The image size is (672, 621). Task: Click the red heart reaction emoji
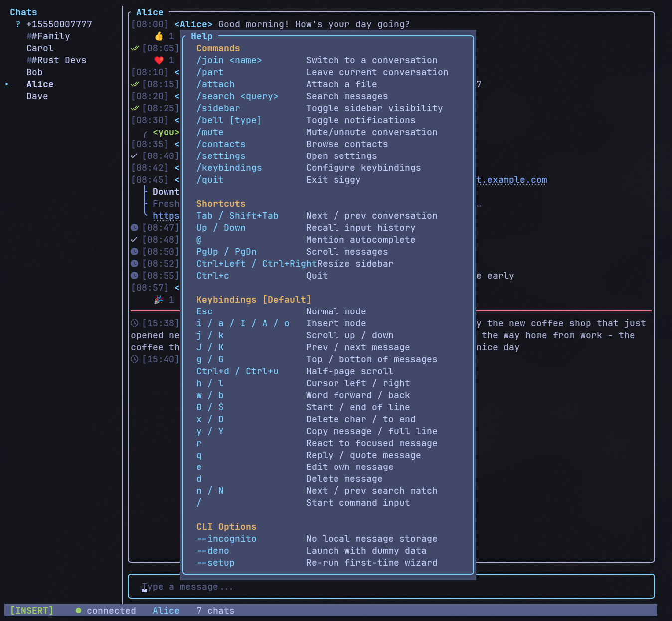tap(159, 60)
